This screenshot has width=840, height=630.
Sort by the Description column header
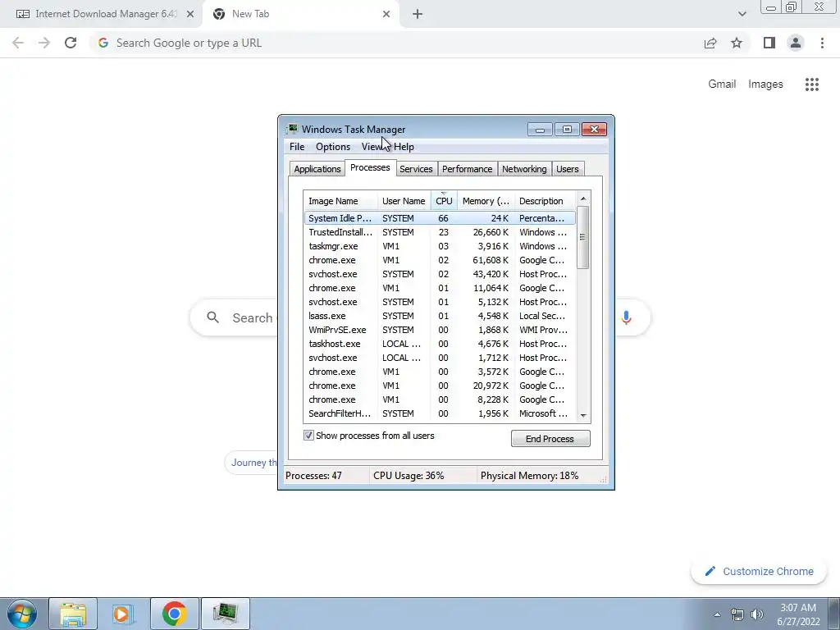545,201
